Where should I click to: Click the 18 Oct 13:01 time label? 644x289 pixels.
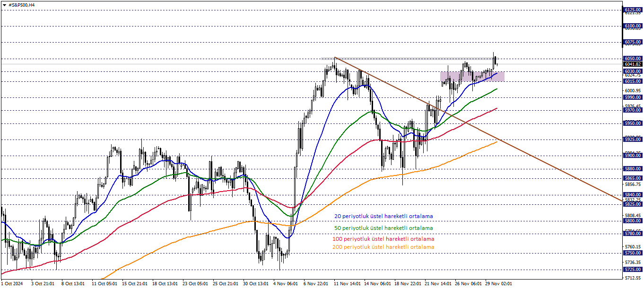[x=165, y=284]
